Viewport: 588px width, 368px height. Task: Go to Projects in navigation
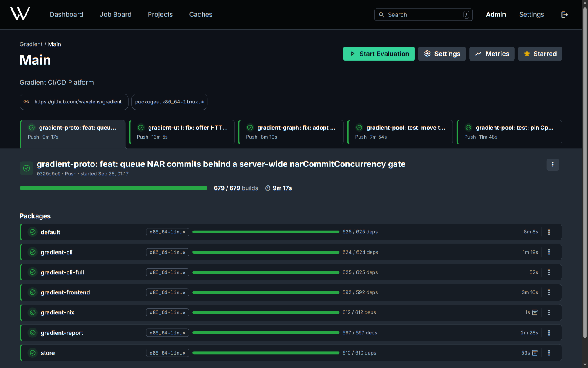tap(160, 15)
